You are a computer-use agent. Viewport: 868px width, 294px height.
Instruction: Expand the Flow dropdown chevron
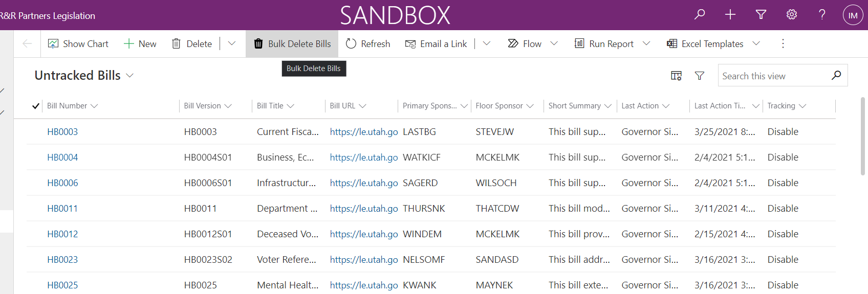[554, 43]
